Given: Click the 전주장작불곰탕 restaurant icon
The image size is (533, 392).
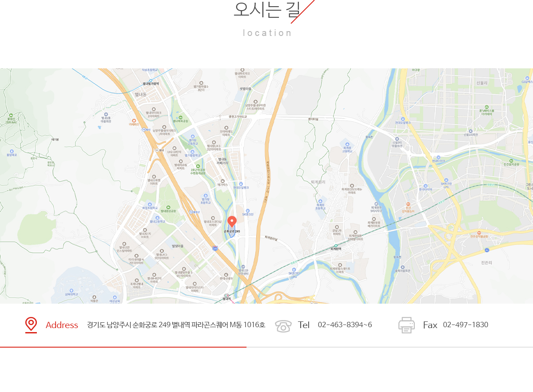Looking at the screenshot, I should pyautogui.click(x=479, y=233).
